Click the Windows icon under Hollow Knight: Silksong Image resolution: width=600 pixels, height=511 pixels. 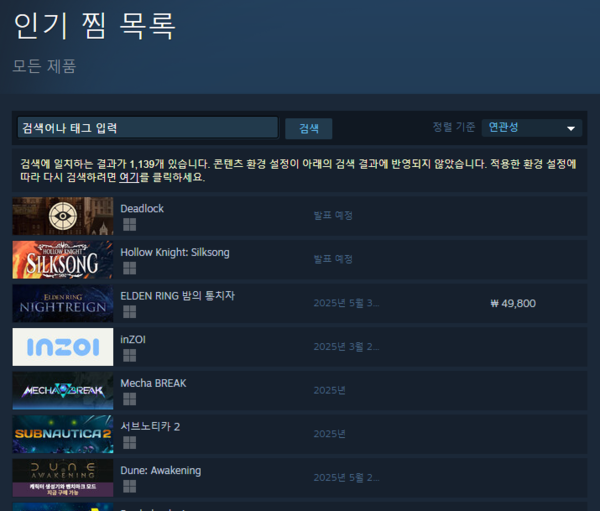(x=129, y=268)
